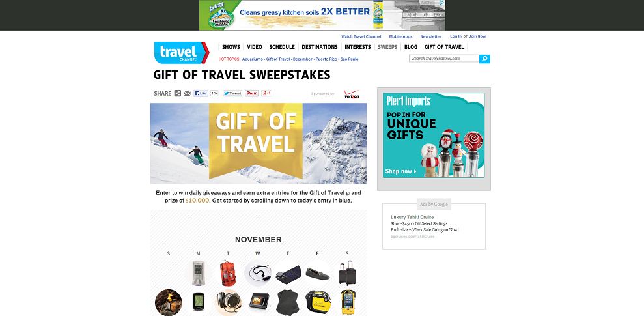Go to the SWEEPS section
This screenshot has width=644, height=316.
coord(387,47)
